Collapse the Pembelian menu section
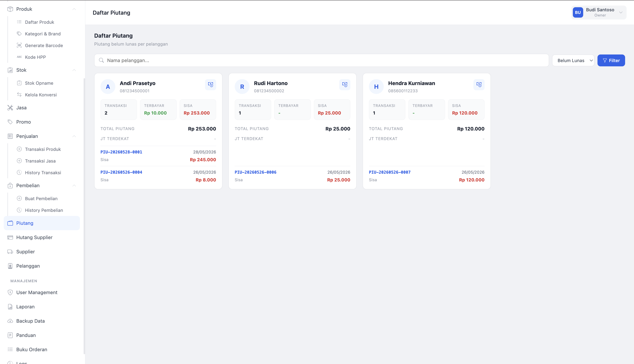Screen dimensions: 634x364 pyautogui.click(x=74, y=186)
